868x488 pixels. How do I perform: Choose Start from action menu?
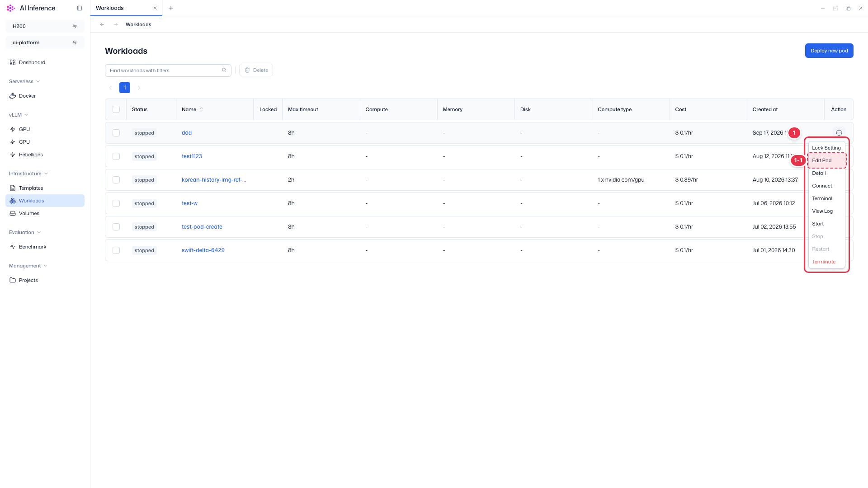826,224
